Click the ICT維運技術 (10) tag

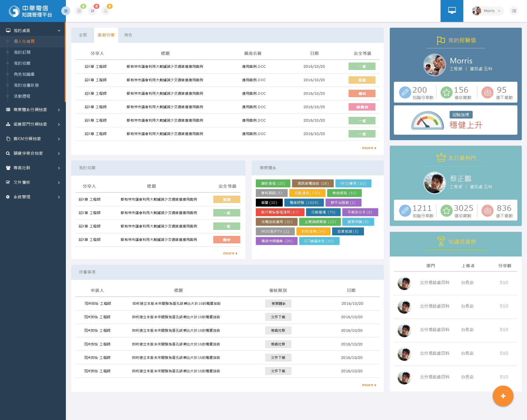click(319, 241)
